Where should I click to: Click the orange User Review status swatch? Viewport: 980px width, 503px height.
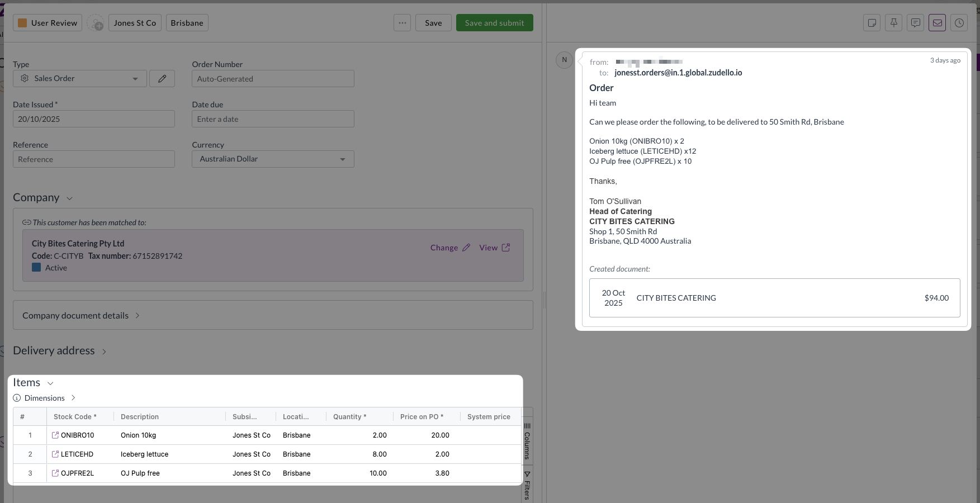(22, 23)
